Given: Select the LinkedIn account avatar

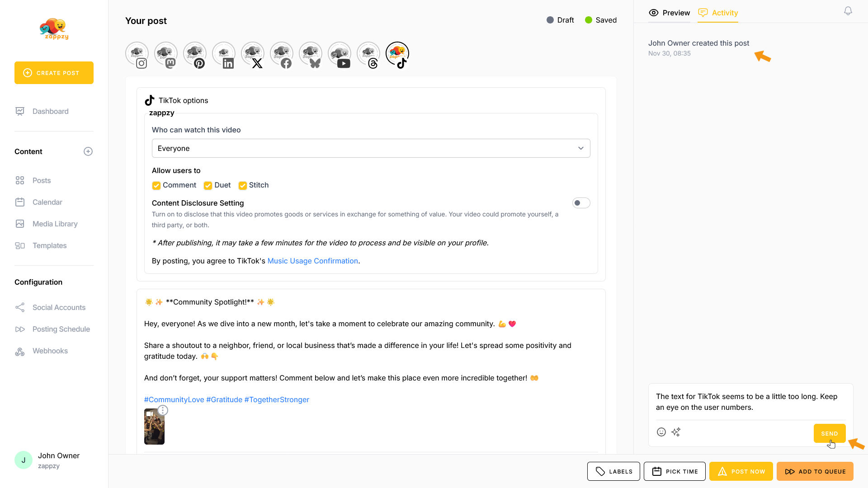Looking at the screenshot, I should click(x=224, y=55).
